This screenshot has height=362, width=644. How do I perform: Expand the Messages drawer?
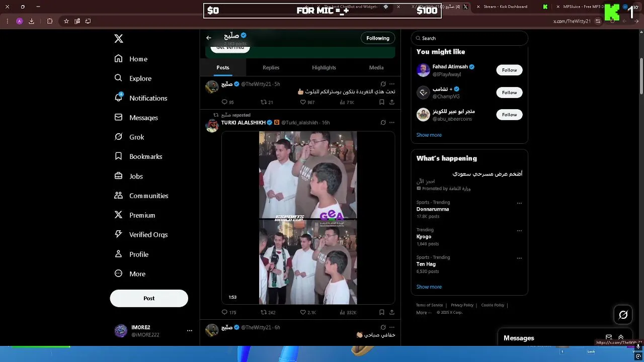click(621, 338)
